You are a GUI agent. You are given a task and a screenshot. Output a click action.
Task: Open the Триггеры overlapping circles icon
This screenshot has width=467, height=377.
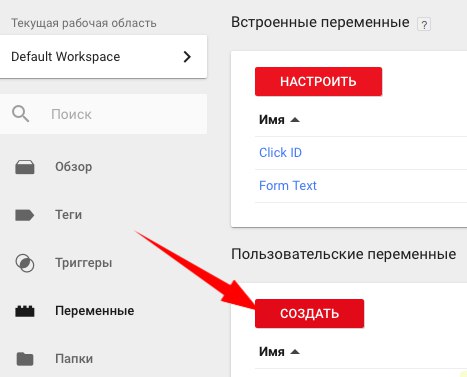tap(25, 263)
